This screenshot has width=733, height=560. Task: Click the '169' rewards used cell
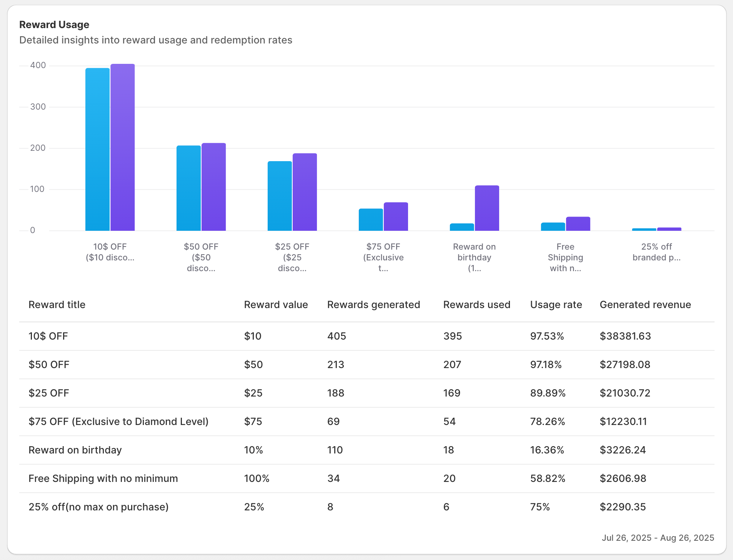(452, 393)
